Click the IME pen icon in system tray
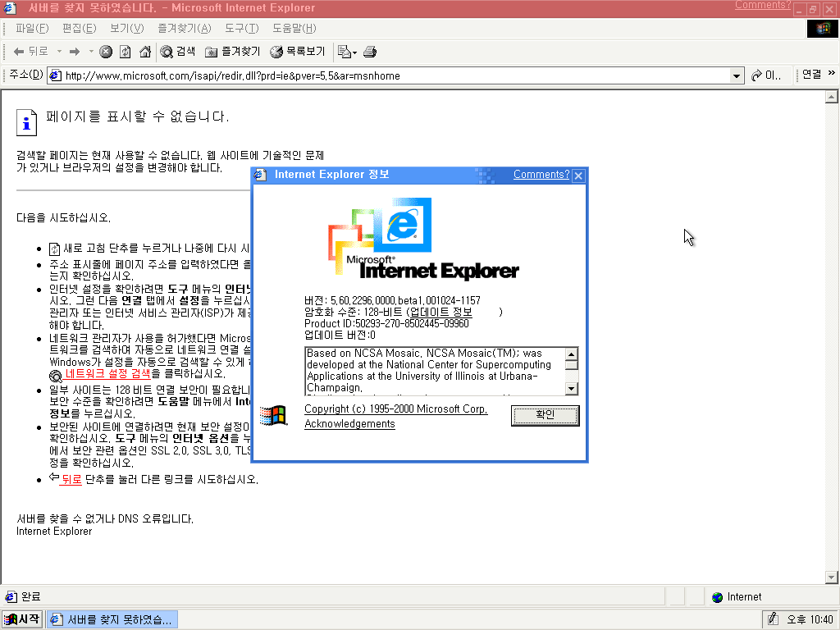 pos(773,619)
